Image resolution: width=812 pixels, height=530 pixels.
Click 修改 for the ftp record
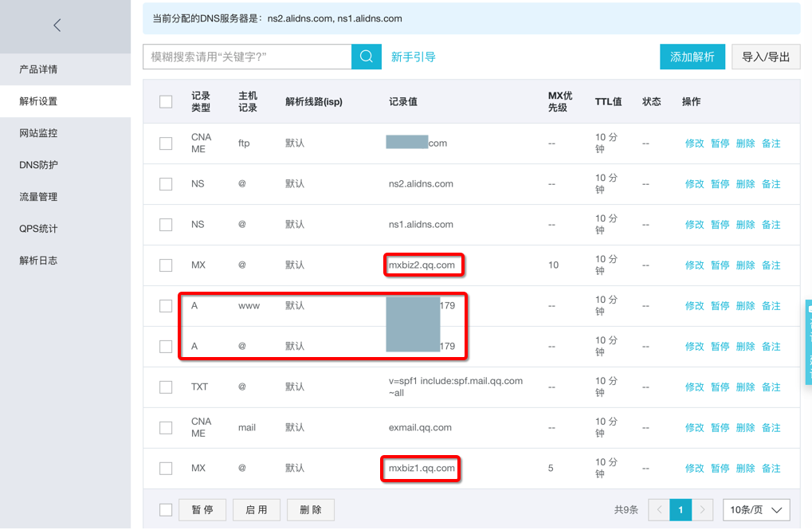[695, 143]
